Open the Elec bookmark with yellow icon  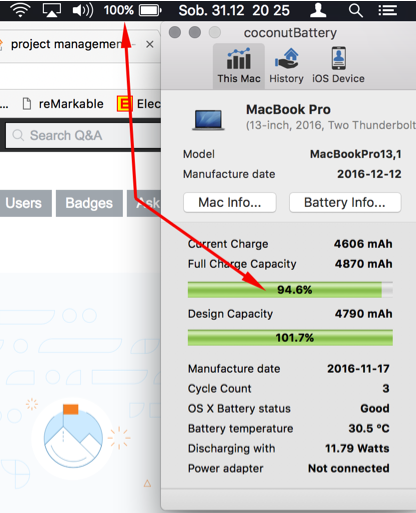pyautogui.click(x=139, y=104)
